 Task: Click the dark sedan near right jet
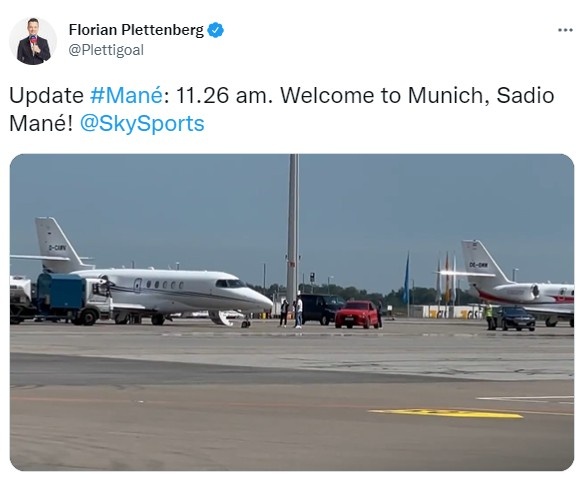click(516, 318)
